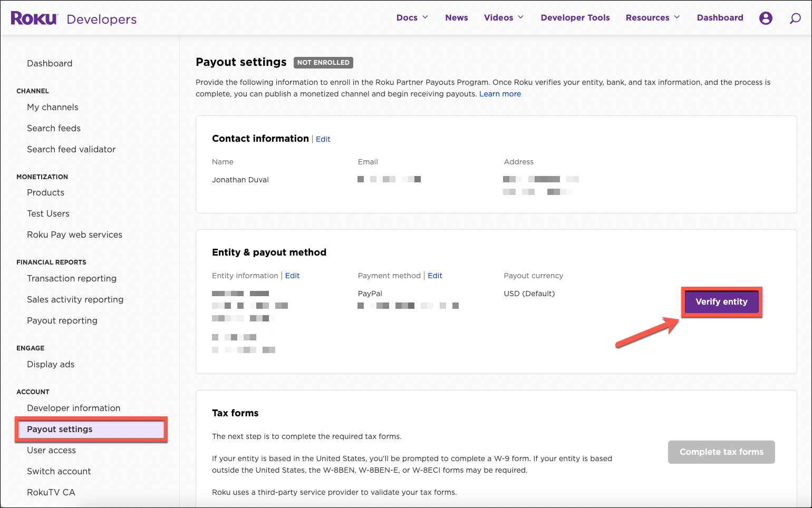
Task: Open Developer information page
Action: (x=74, y=408)
